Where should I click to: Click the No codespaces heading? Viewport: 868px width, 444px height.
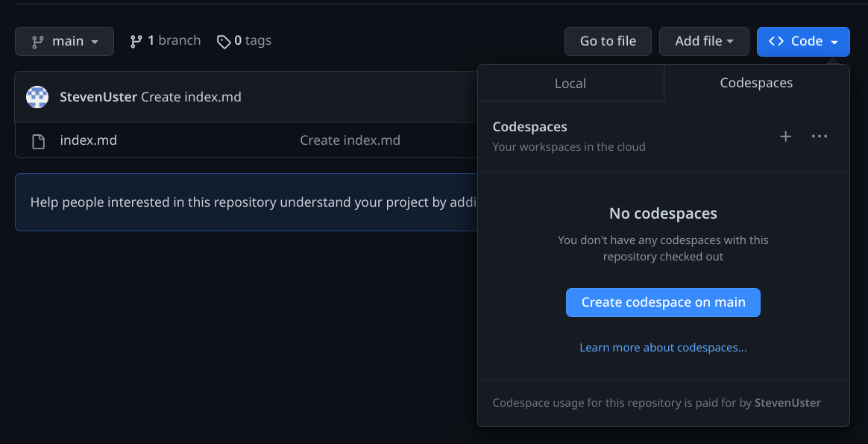[663, 213]
